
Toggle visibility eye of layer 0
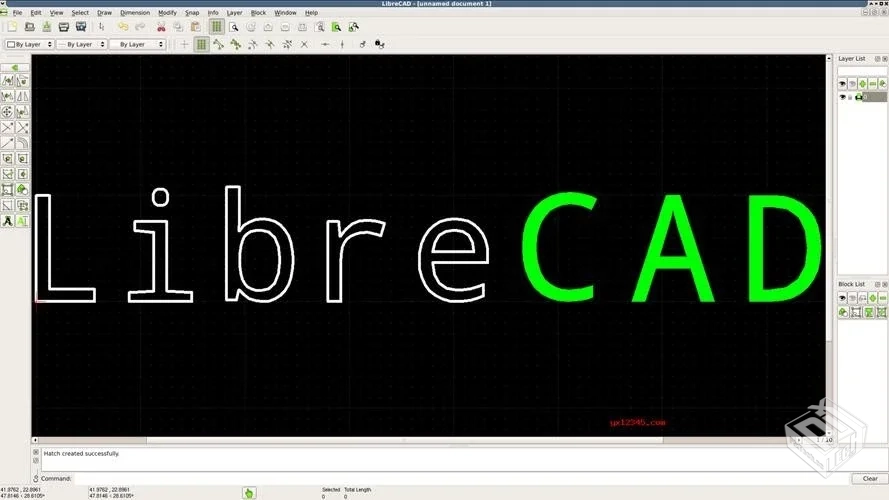tap(844, 97)
